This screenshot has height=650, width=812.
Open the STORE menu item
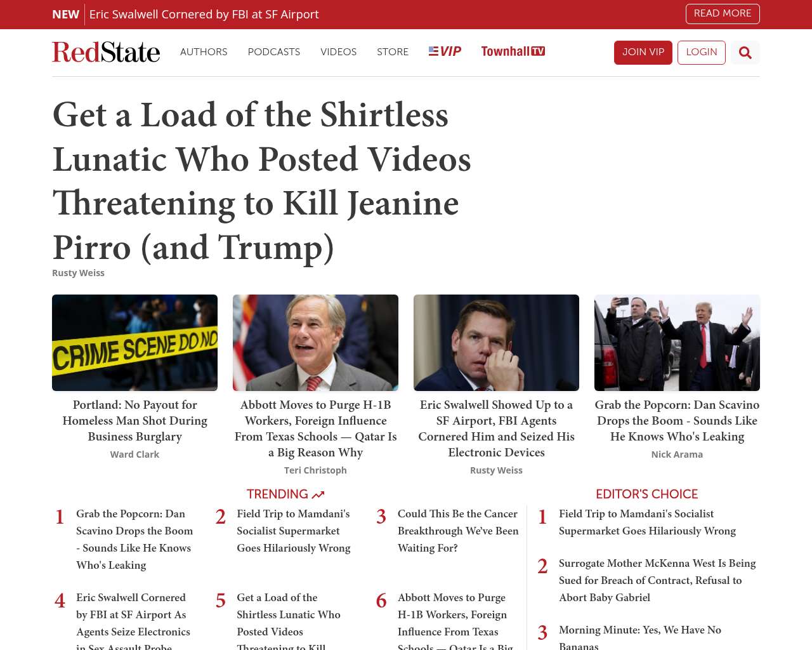click(393, 52)
